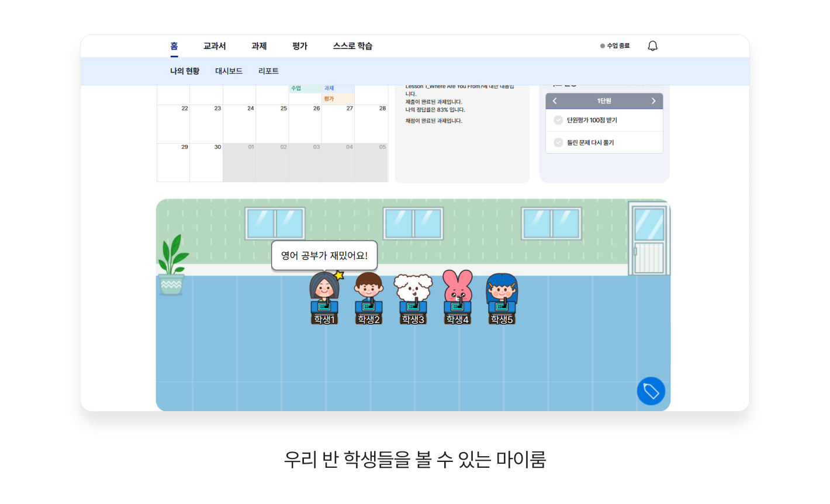
Task: Open the 대시보드 sub-tab
Action: click(x=229, y=71)
